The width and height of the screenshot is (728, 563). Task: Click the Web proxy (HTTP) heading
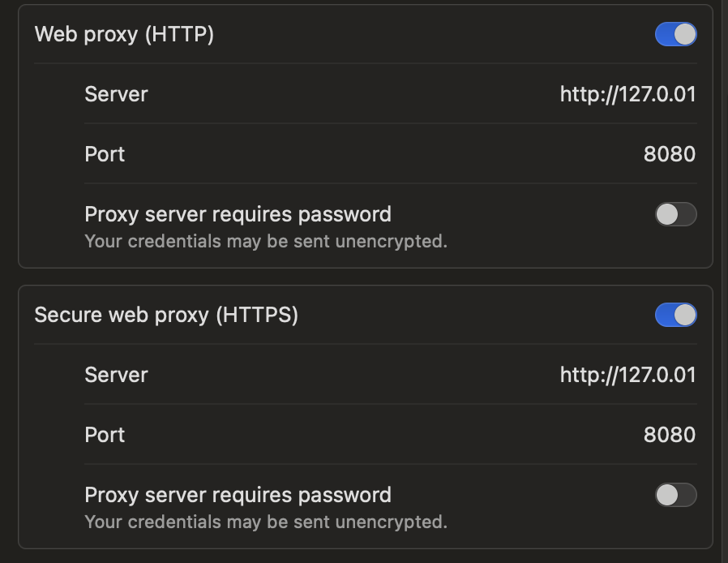pos(124,34)
